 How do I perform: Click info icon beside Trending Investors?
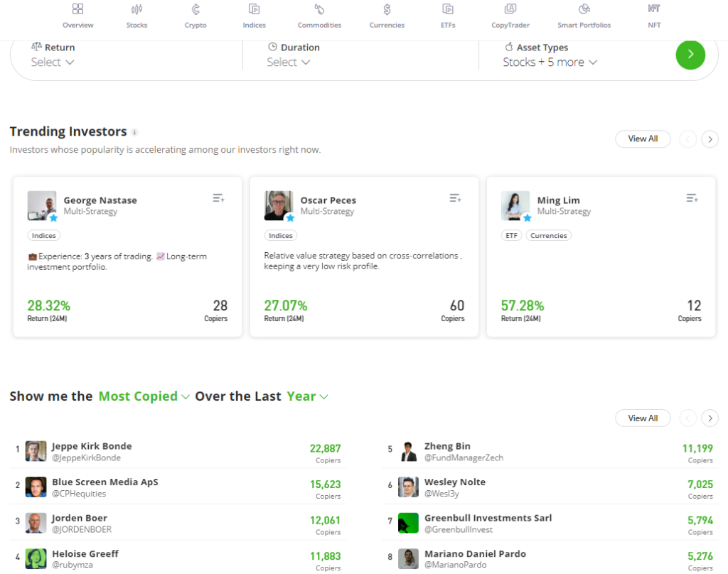point(135,132)
